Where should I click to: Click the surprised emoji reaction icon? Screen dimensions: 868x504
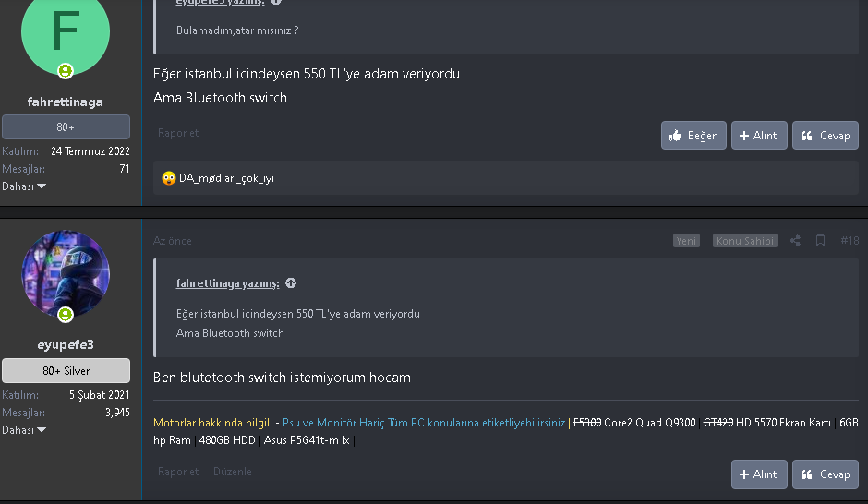(168, 178)
